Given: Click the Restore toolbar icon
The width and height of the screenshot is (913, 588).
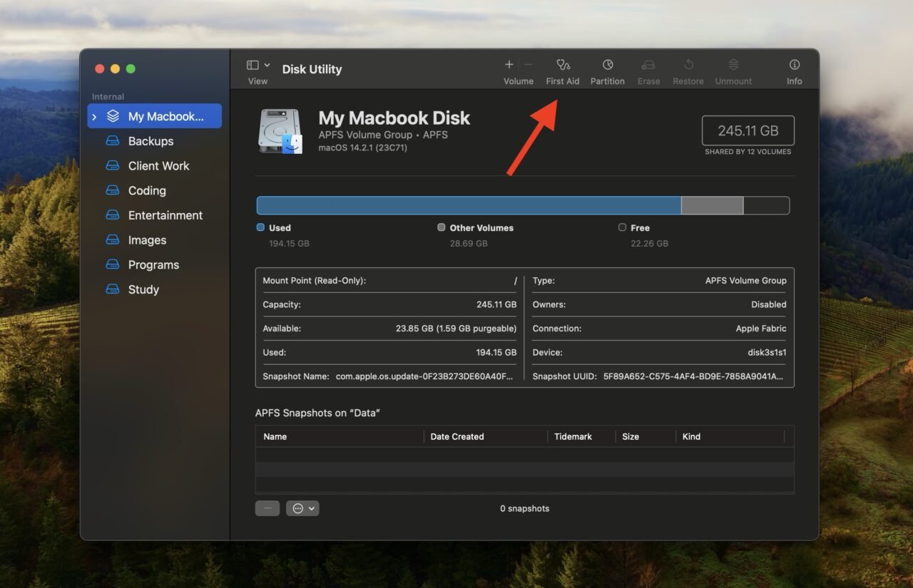Looking at the screenshot, I should tap(688, 66).
